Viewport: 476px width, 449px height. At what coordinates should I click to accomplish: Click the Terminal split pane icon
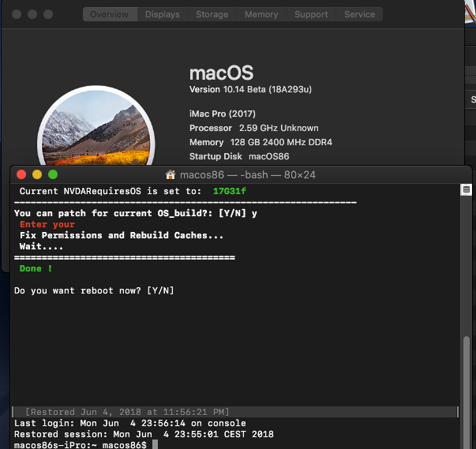pyautogui.click(x=467, y=190)
